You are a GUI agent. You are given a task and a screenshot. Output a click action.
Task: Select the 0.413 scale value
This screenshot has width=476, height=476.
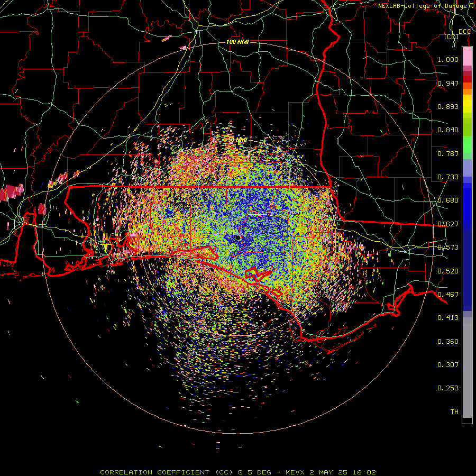click(x=448, y=318)
